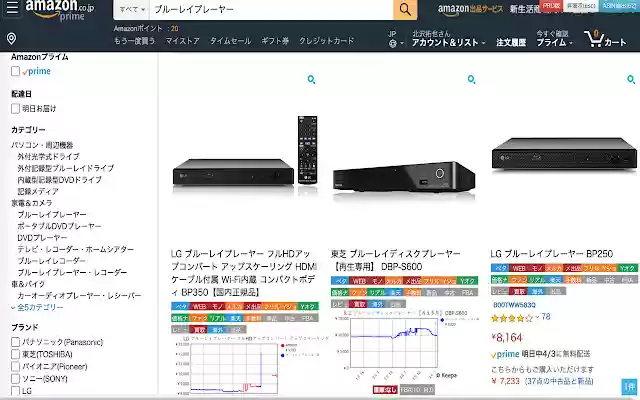Click the orange search magnifier button
This screenshot has height=400, width=640.
405,9
